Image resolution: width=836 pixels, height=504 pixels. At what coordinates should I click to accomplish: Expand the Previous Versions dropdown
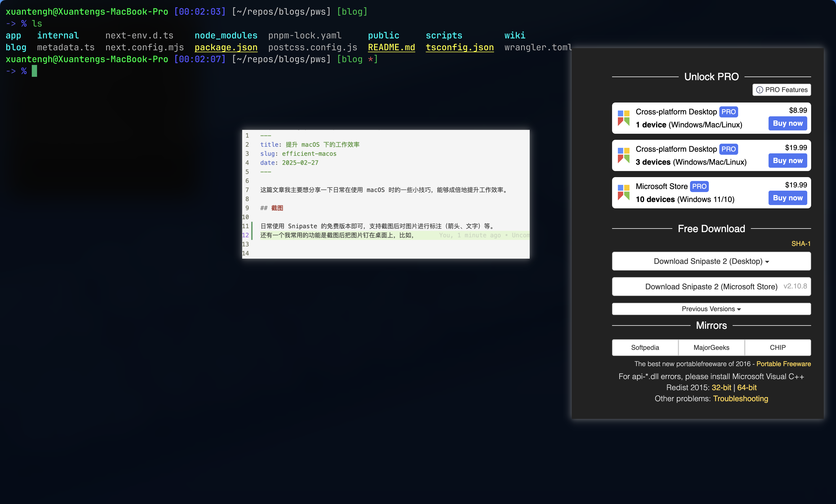(711, 309)
